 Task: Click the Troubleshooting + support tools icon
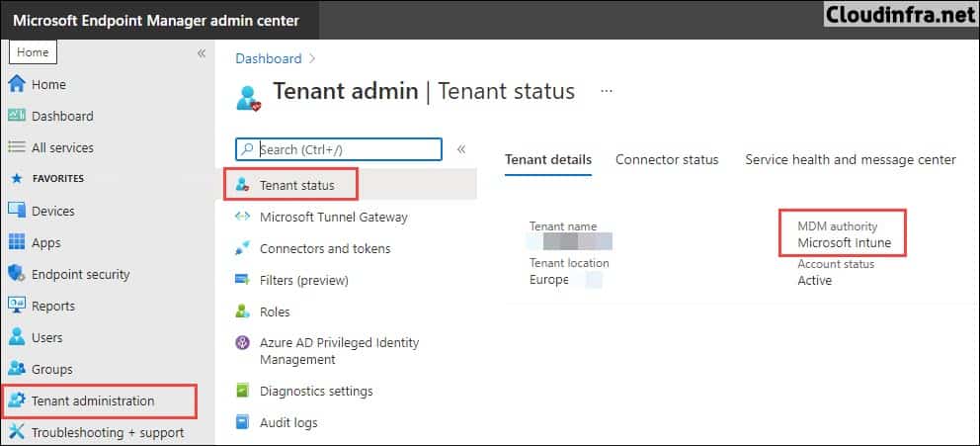[17, 432]
